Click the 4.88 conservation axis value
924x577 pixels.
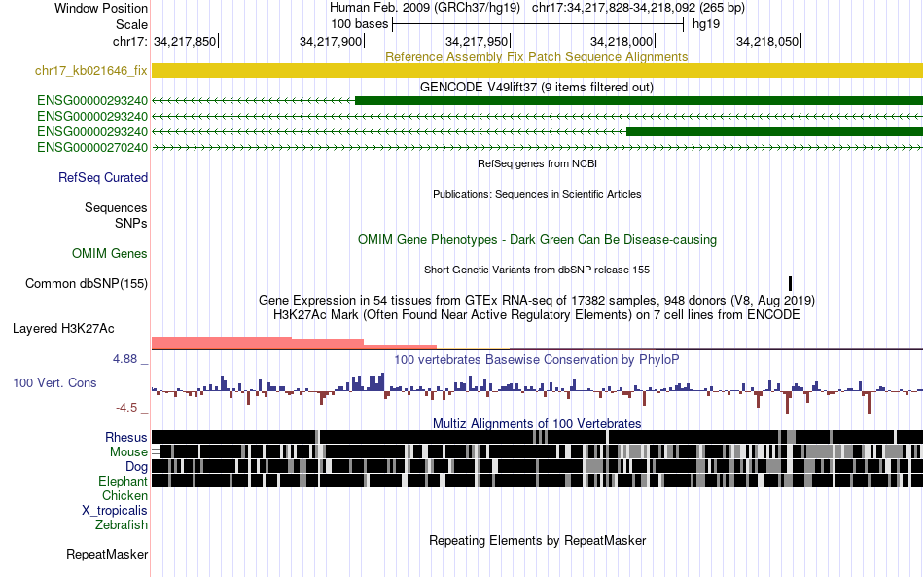[x=125, y=359]
